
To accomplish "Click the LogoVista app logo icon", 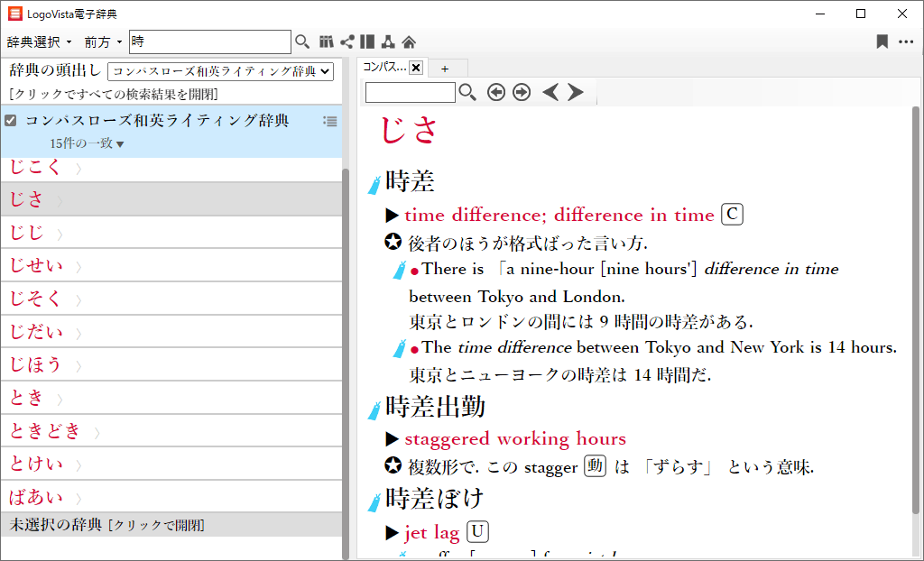I will (x=14, y=14).
